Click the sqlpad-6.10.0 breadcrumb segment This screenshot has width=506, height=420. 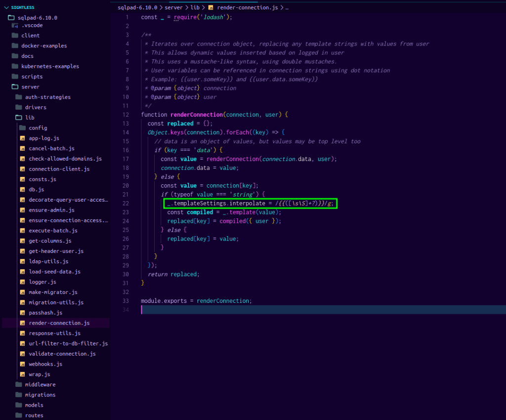[x=137, y=8]
